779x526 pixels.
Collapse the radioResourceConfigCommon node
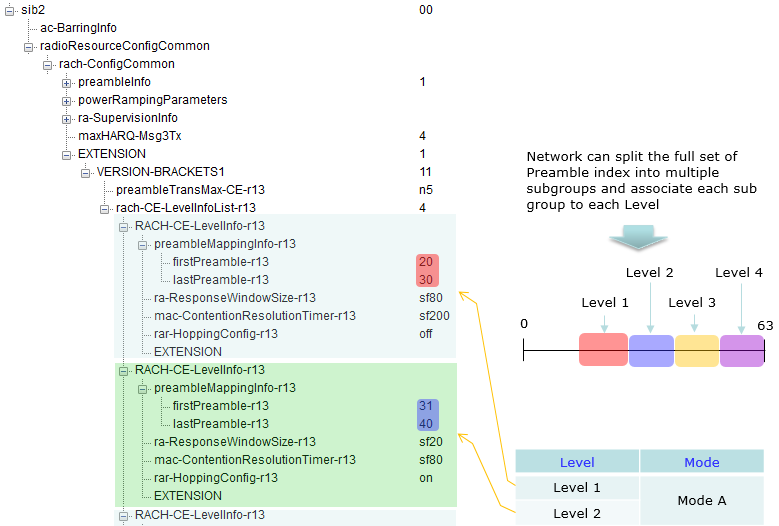coord(29,46)
